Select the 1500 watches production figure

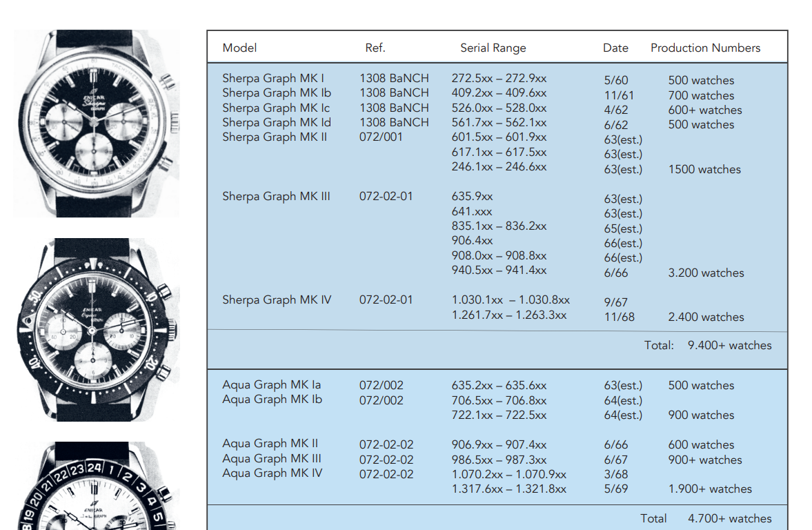[x=704, y=169]
